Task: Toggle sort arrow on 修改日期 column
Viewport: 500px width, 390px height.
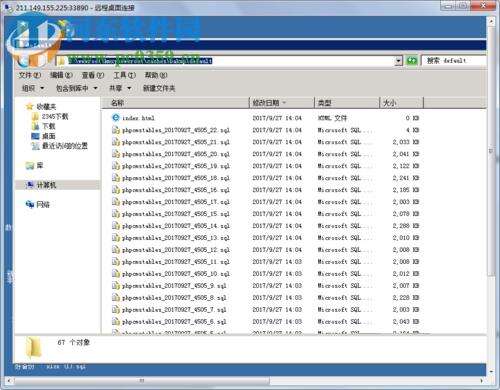Action: 284,103
